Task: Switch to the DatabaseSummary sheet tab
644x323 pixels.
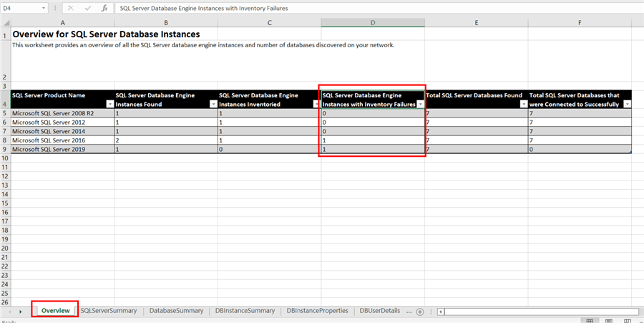Action: [x=176, y=311]
